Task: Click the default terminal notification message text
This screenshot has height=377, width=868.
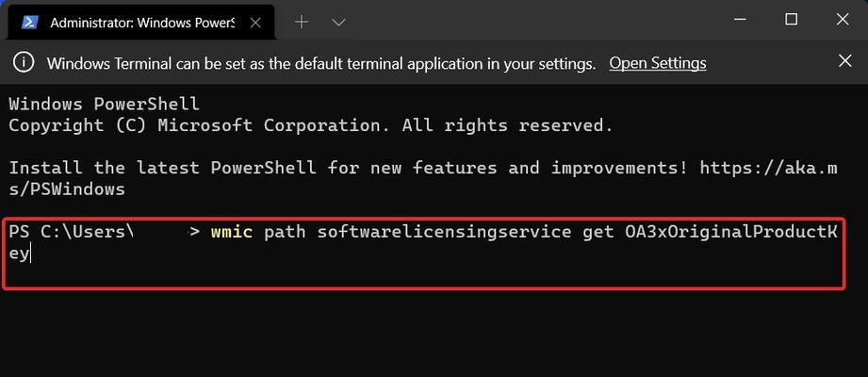Action: tap(321, 64)
